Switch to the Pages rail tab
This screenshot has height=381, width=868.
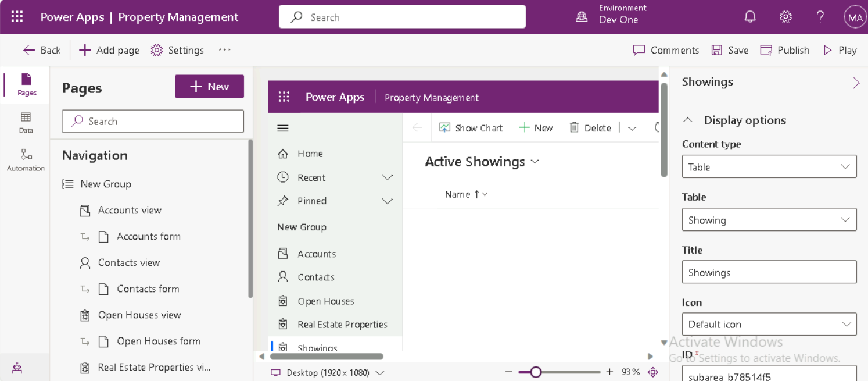point(26,84)
